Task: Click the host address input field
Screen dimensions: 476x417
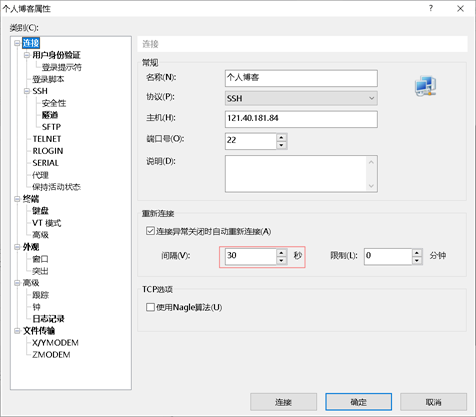Action: pyautogui.click(x=301, y=119)
